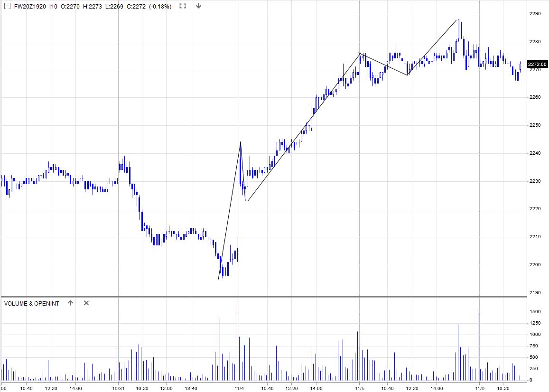Click the 11/6 date label on time axis
Image resolution: width=549 pixels, height=392 pixels.
coord(480,389)
